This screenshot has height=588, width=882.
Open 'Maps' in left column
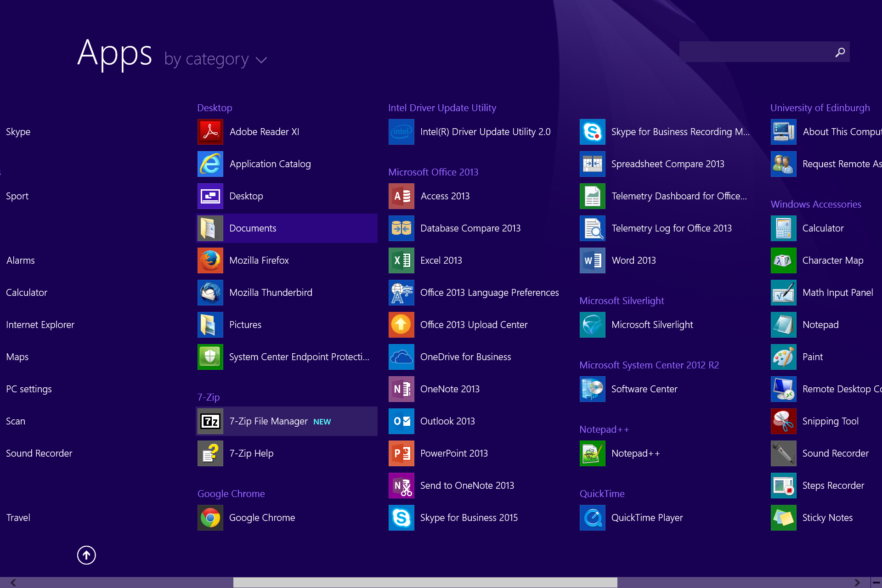click(x=17, y=357)
